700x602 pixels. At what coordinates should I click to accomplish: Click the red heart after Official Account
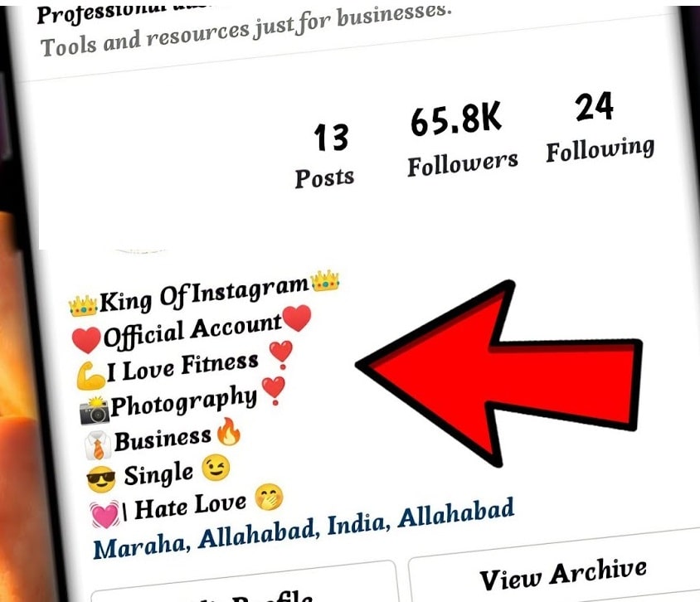[297, 318]
